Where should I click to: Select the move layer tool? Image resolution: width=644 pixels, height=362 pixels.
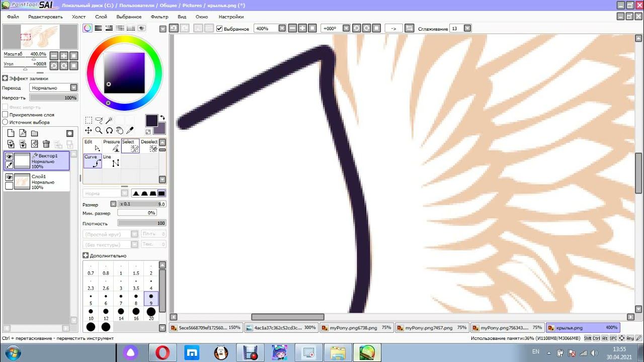click(x=89, y=130)
